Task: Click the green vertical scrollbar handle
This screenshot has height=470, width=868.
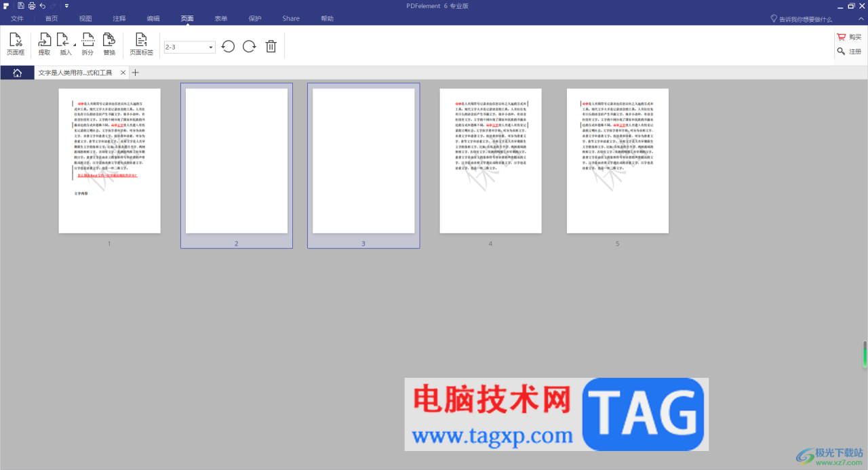Action: click(x=865, y=354)
